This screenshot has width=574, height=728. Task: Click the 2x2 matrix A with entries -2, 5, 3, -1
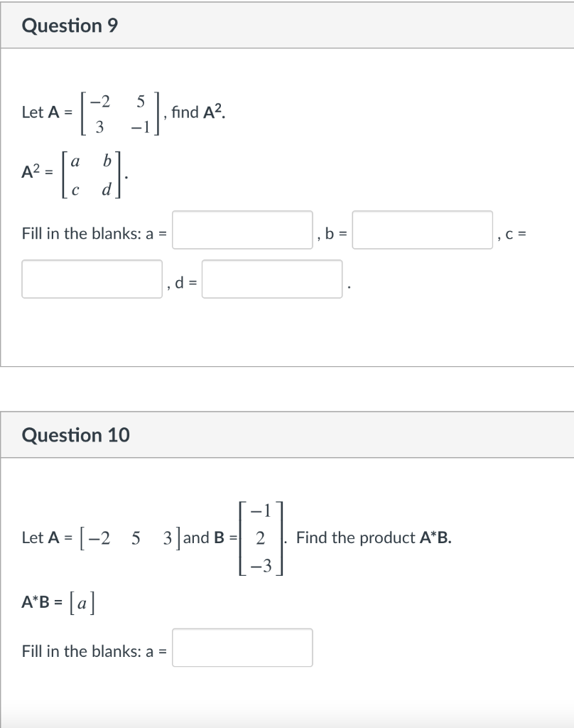120,113
